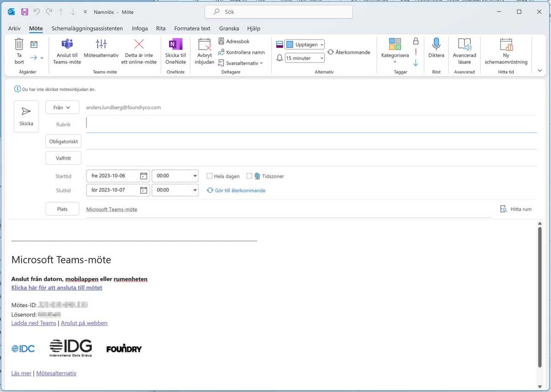Open the Starttid calendar picker icon

pos(144,176)
